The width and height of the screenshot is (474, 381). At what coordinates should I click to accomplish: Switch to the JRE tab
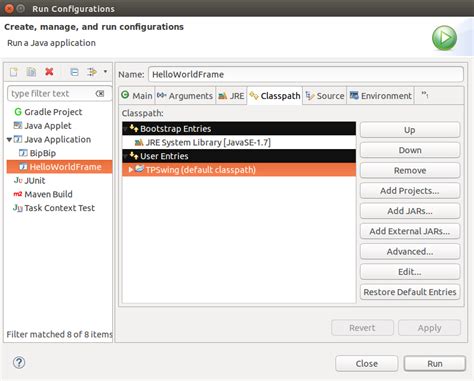(231, 96)
